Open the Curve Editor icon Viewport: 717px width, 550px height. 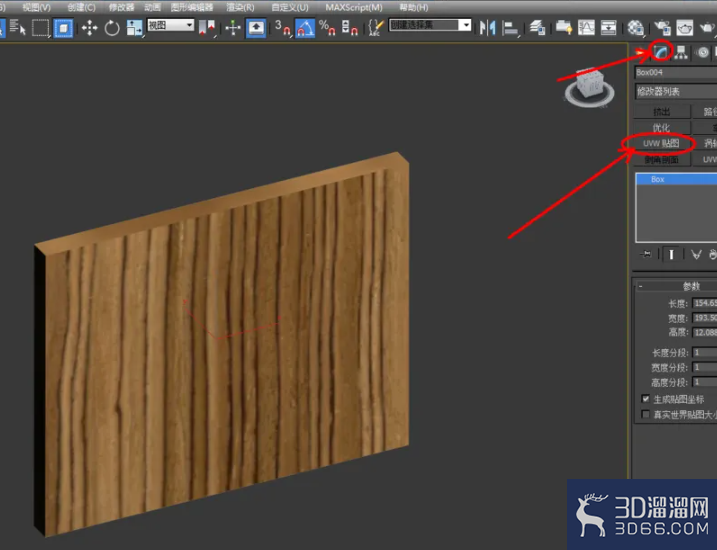[586, 28]
